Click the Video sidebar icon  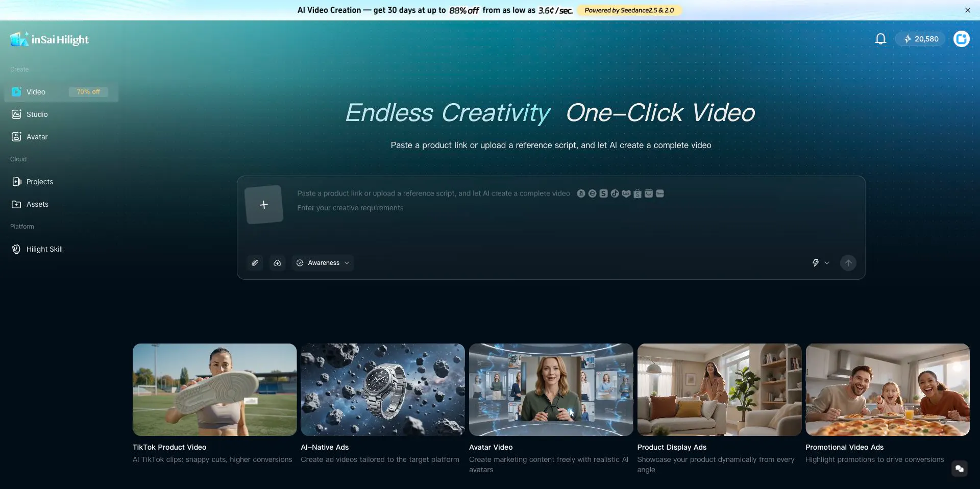pyautogui.click(x=16, y=92)
